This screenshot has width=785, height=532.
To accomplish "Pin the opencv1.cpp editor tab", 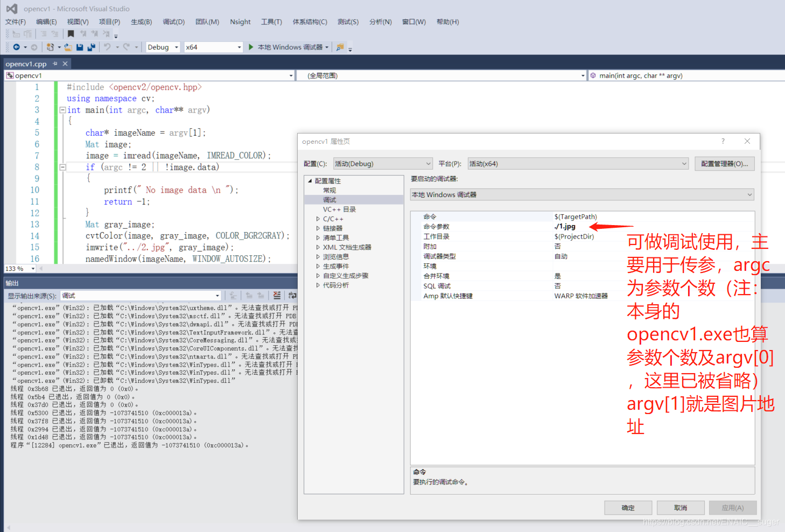I will pos(55,64).
